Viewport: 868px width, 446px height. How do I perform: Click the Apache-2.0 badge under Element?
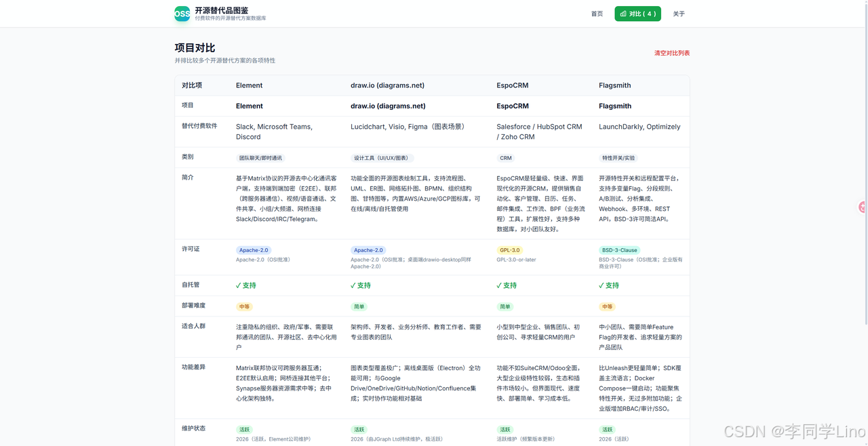tap(254, 250)
